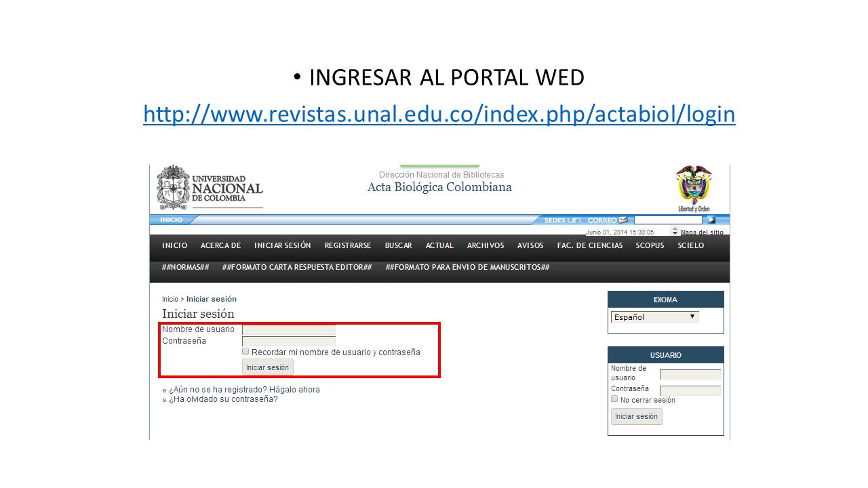This screenshot has width=868, height=488.
Task: Click the blue INICIO header tab
Action: point(172,220)
